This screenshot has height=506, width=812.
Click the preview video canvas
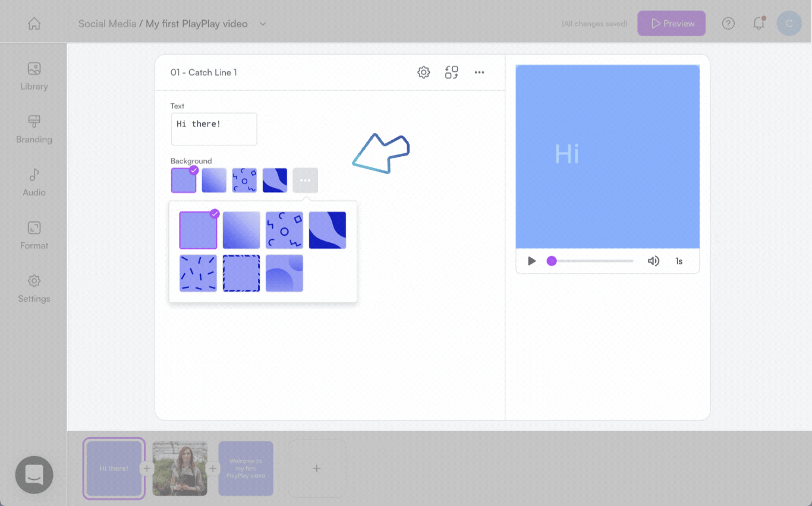[608, 157]
